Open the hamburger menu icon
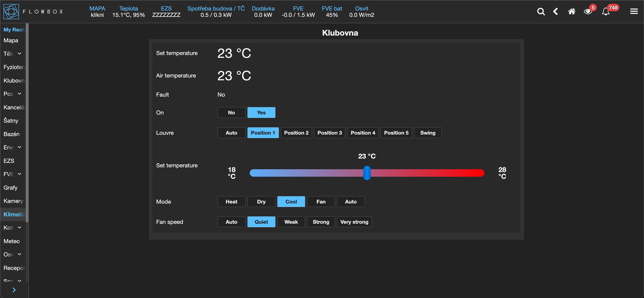Screen dimensions: 644x298 point(634,12)
